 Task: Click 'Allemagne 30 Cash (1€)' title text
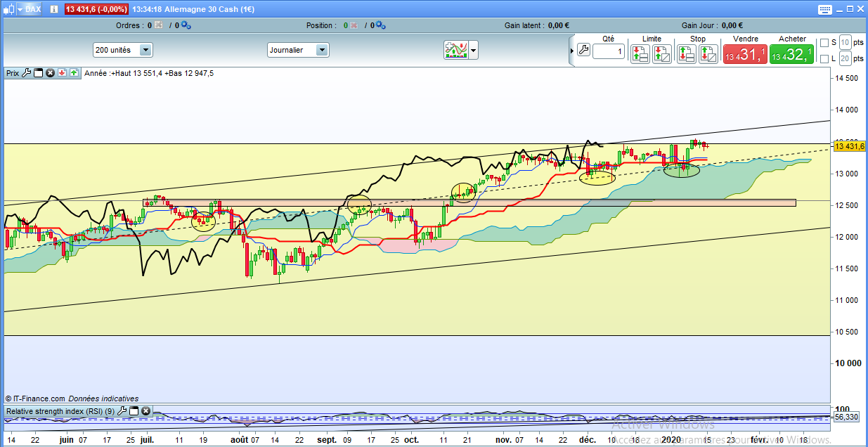209,10
